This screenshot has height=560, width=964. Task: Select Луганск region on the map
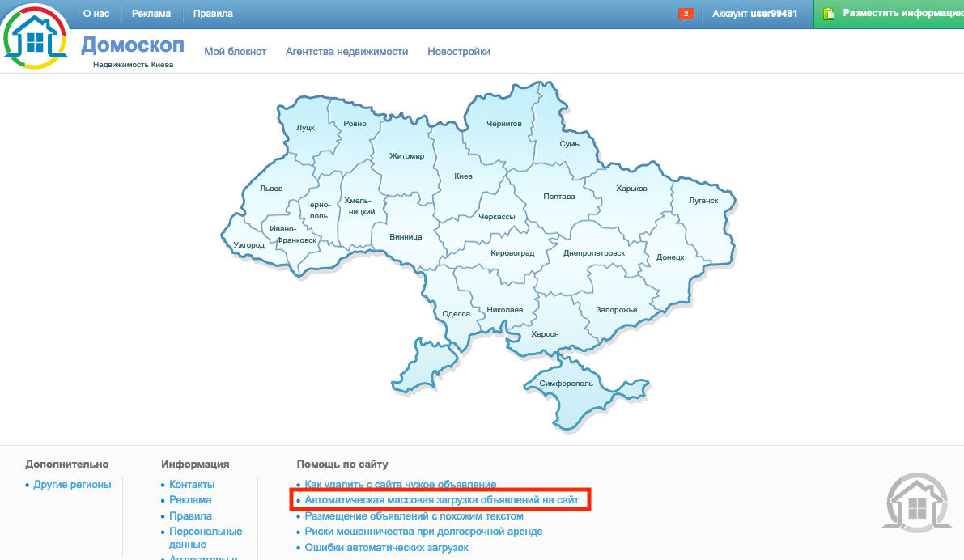pos(703,201)
